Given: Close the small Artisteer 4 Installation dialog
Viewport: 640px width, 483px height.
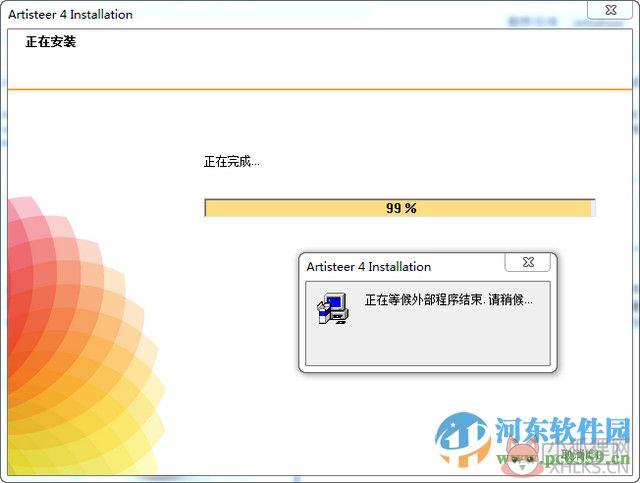Looking at the screenshot, I should coord(528,262).
